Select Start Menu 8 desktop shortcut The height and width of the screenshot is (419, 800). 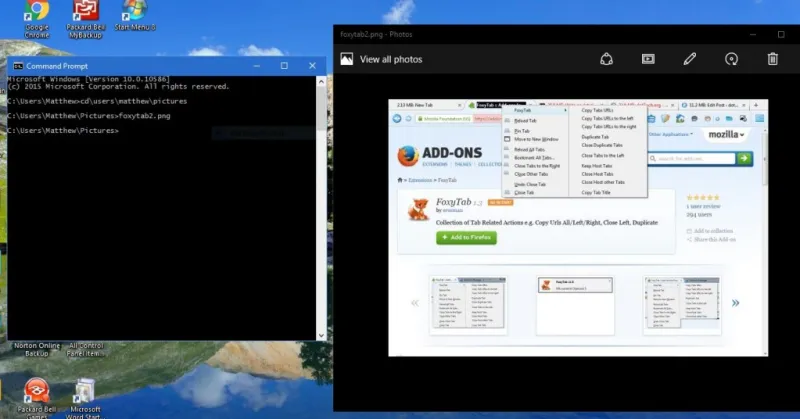(133, 15)
